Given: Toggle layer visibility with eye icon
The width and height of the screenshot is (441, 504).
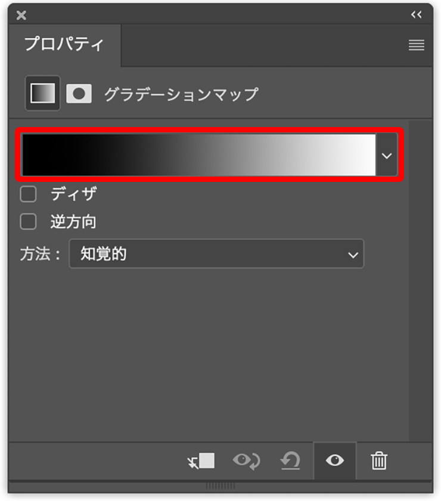Looking at the screenshot, I should 335,461.
